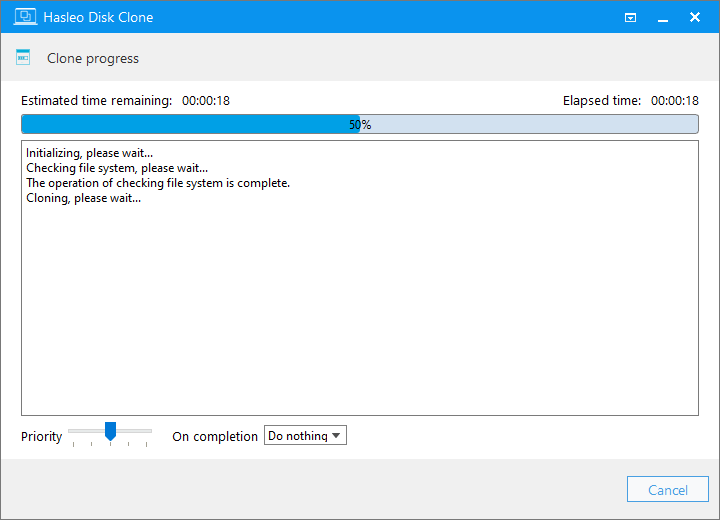
Task: Close the Hasleo Disk Clone window
Action: click(695, 17)
